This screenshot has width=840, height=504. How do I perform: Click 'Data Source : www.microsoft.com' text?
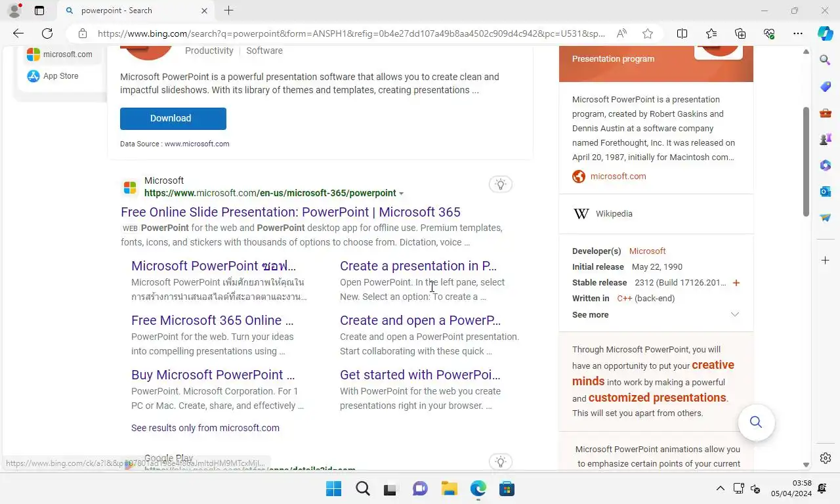[175, 144]
